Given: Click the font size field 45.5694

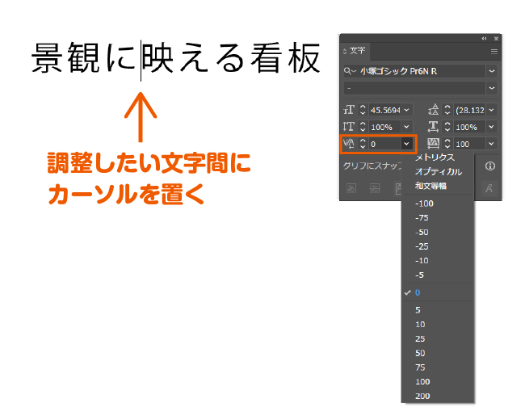Looking at the screenshot, I should pyautogui.click(x=385, y=110).
